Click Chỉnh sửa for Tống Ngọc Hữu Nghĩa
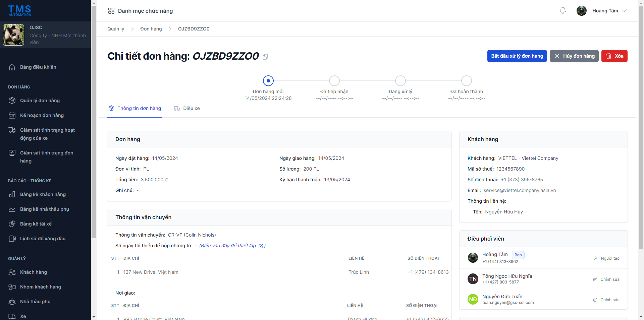 [x=606, y=279]
